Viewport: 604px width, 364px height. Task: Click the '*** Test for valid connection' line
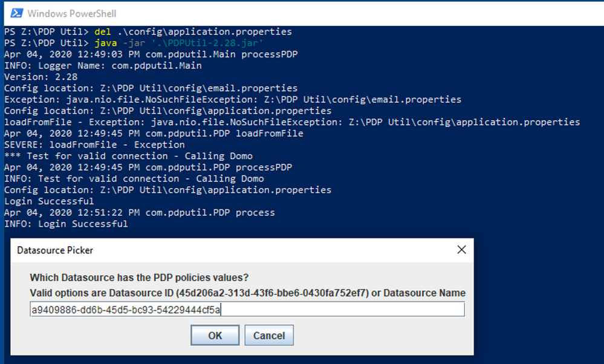pyautogui.click(x=128, y=156)
